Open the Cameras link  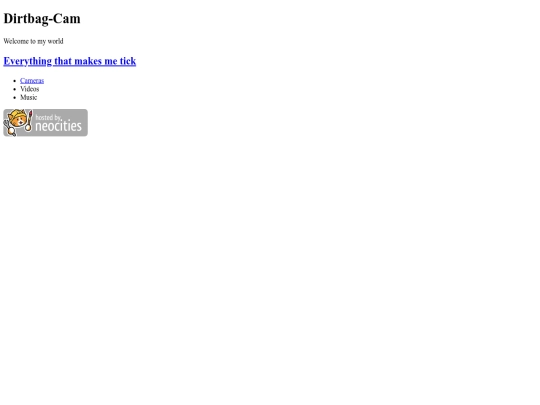pyautogui.click(x=32, y=81)
